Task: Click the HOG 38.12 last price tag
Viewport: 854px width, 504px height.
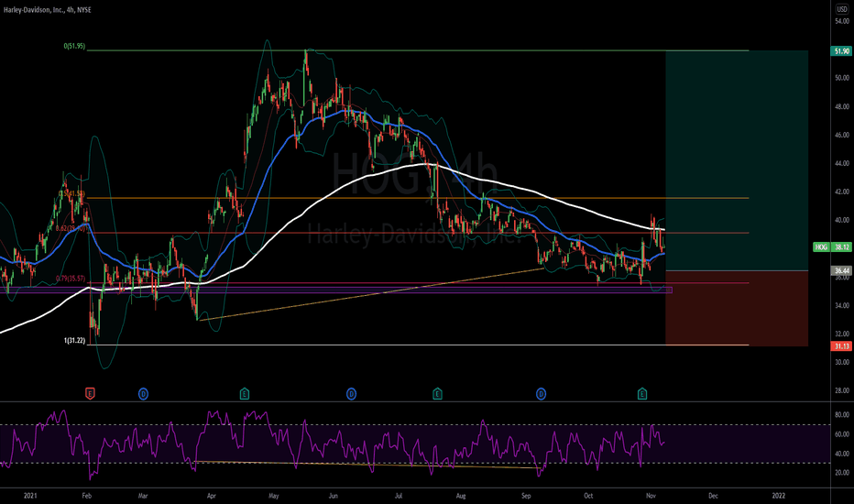Action: click(x=832, y=247)
